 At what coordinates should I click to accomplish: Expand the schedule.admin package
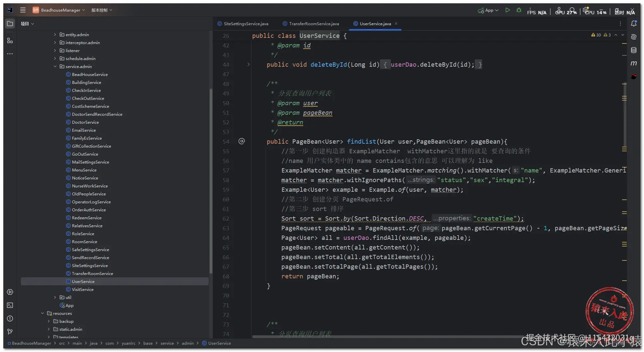click(x=55, y=58)
